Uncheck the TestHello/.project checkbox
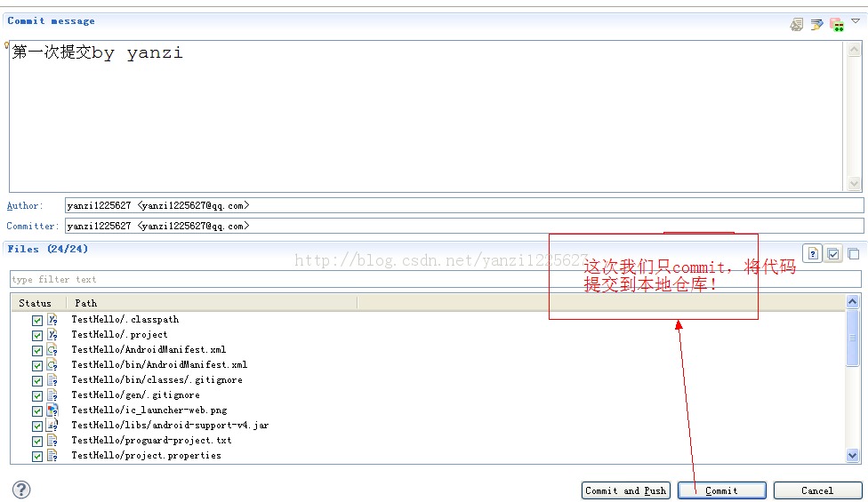 pyautogui.click(x=37, y=336)
